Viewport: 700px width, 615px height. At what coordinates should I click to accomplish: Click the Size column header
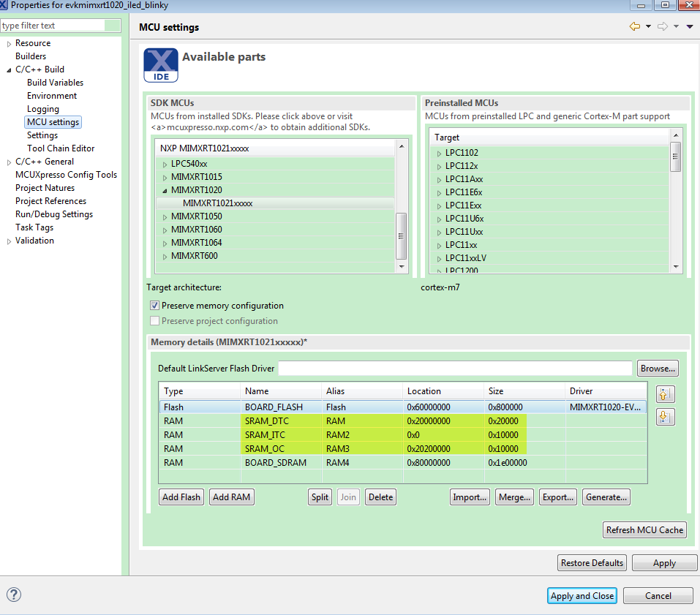(x=524, y=391)
